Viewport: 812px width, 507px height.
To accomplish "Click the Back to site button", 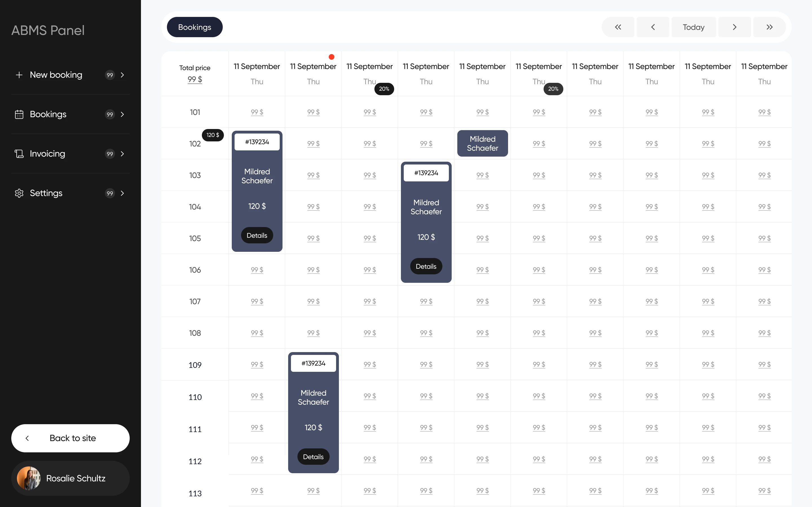I will 70,438.
